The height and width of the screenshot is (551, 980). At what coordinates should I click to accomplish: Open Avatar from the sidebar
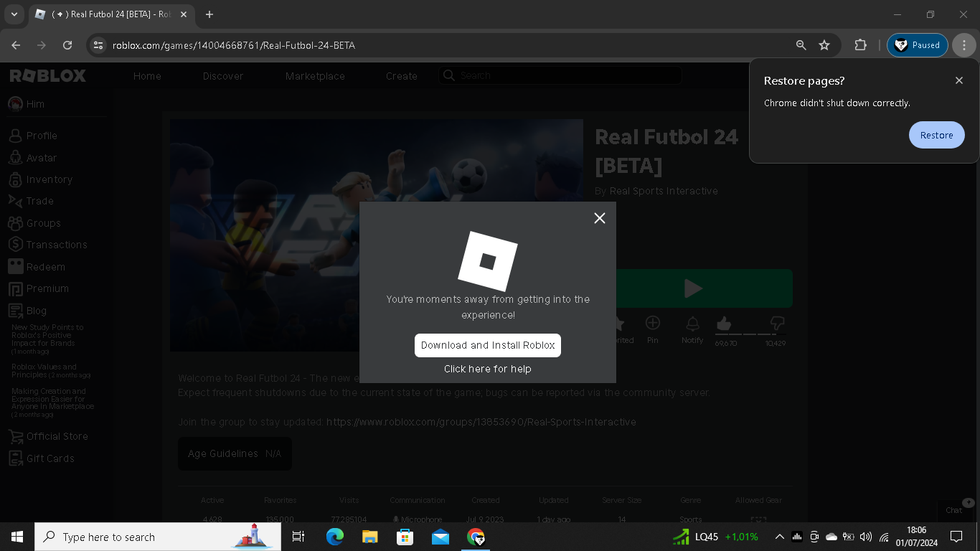pos(32,158)
